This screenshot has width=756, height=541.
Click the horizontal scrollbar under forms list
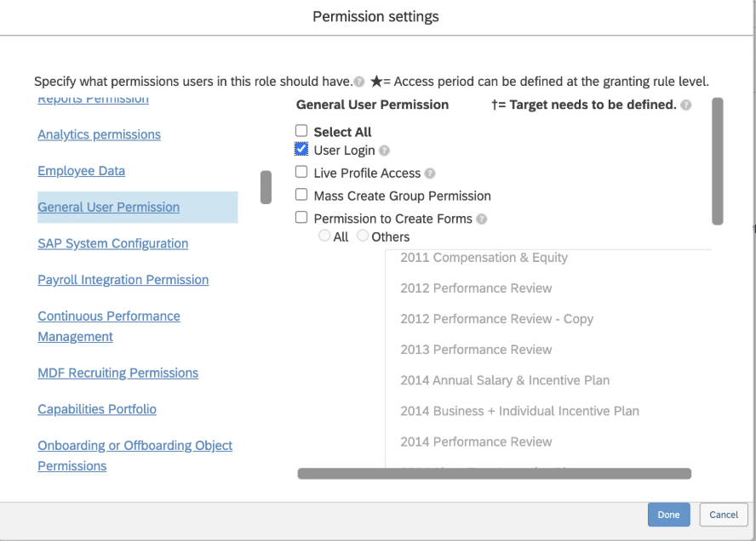(x=494, y=474)
